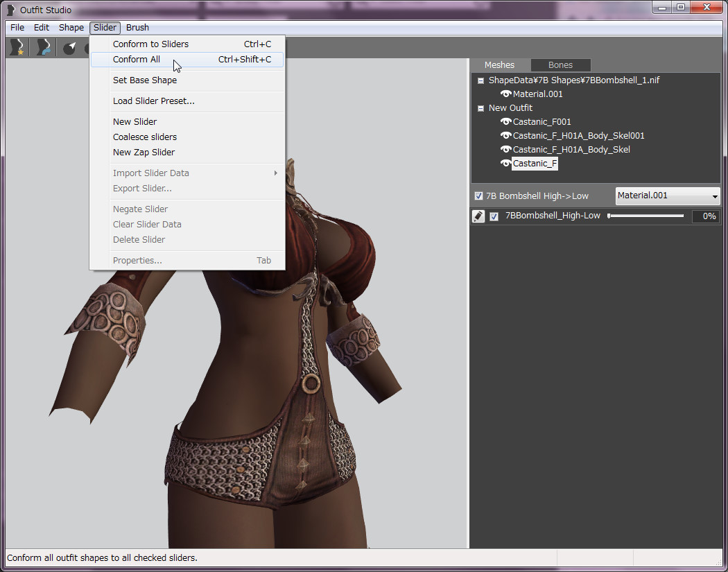Select Set Base Shape menu entry
728x572 pixels.
(145, 80)
